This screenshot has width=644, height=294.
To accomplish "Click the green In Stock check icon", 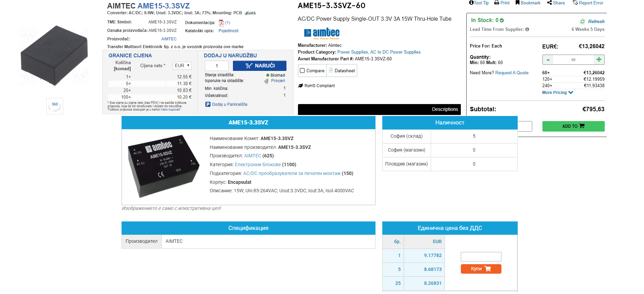I will (x=502, y=20).
